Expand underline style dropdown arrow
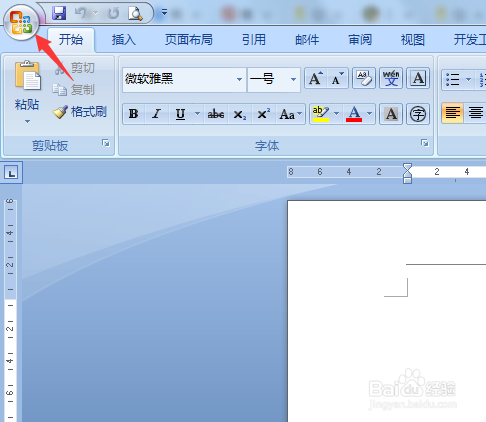This screenshot has height=422, width=486. point(197,114)
